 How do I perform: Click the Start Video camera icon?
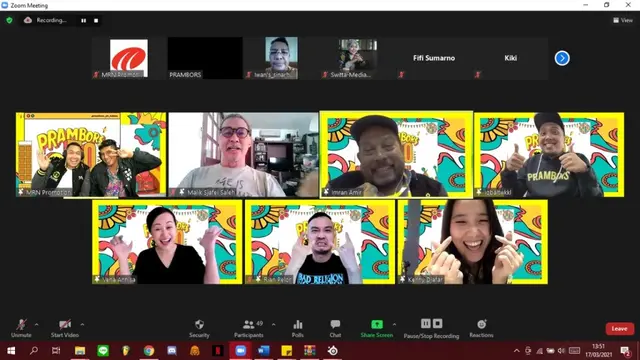(x=65, y=324)
